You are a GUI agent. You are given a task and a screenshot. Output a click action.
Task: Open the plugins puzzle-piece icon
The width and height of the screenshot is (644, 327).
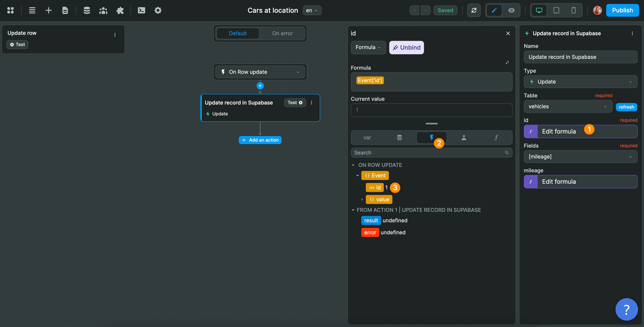[x=120, y=10]
